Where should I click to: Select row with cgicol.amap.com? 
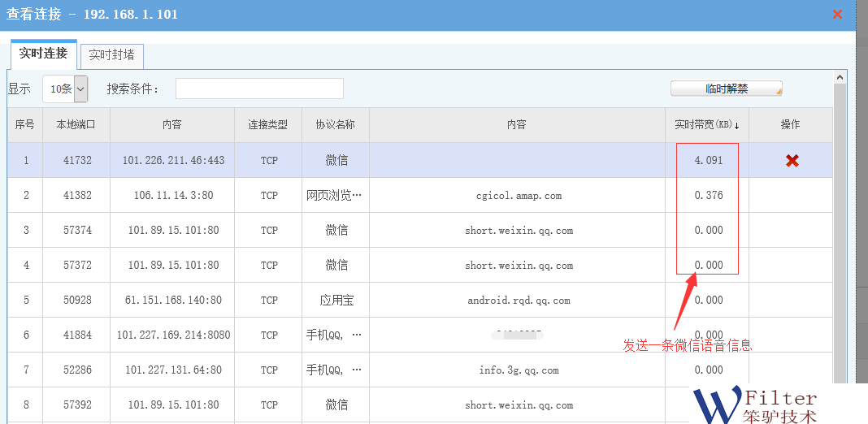(x=519, y=196)
